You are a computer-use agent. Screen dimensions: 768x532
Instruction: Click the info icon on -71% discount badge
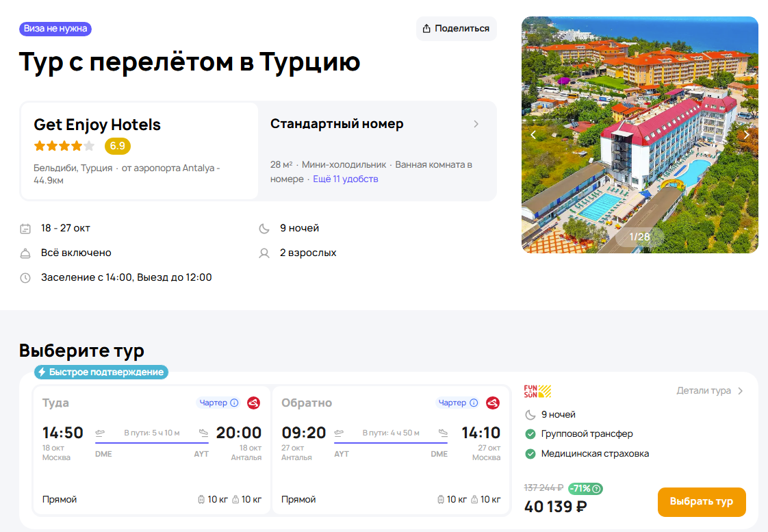[x=597, y=488]
